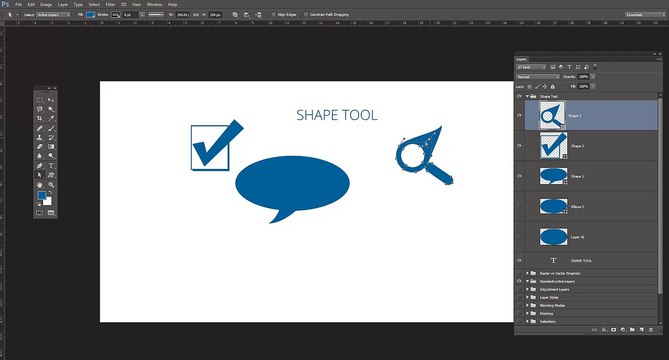Select the Gradient tool
The width and height of the screenshot is (669, 360).
51,147
